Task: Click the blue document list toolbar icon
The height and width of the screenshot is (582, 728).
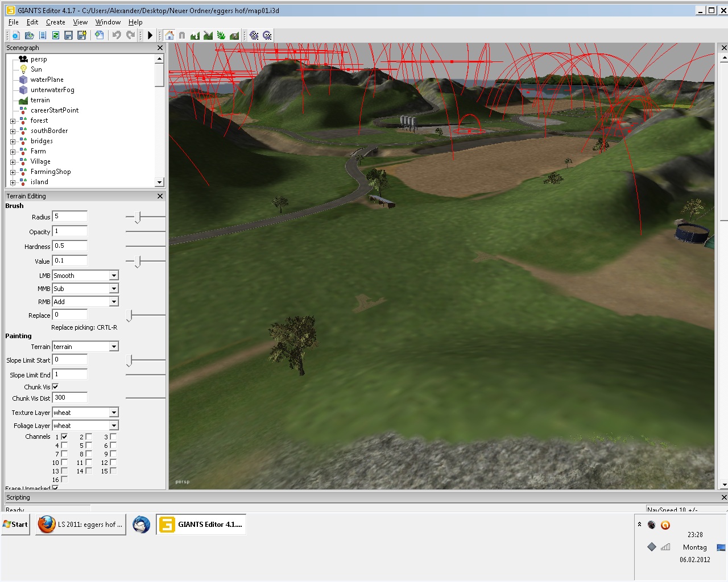Action: [x=43, y=35]
